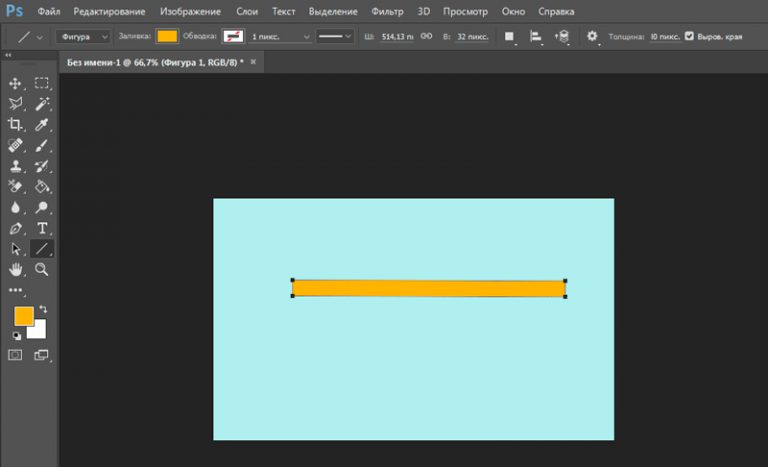768x467 pixels.
Task: Open the Edit Toolbar three-dots menu
Action: pos(16,290)
